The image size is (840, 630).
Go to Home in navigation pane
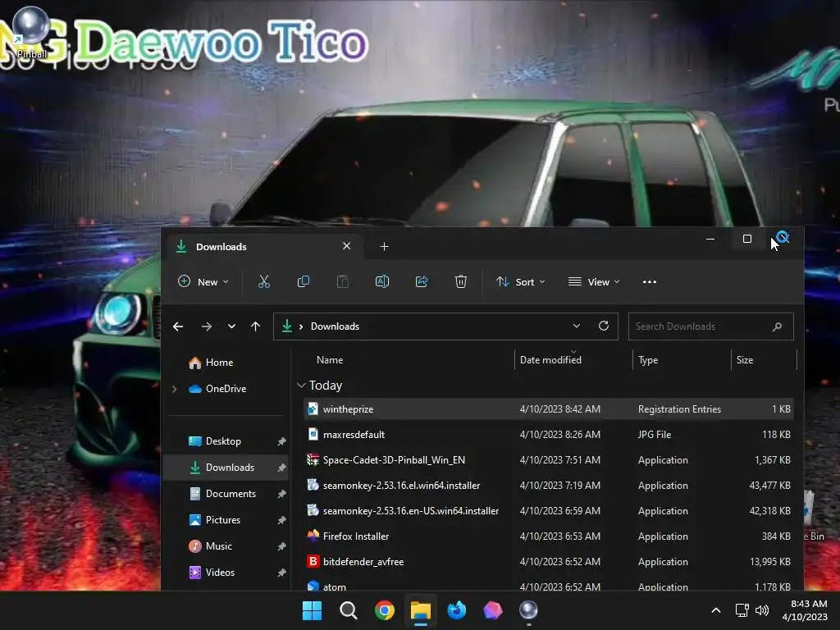[x=219, y=363]
